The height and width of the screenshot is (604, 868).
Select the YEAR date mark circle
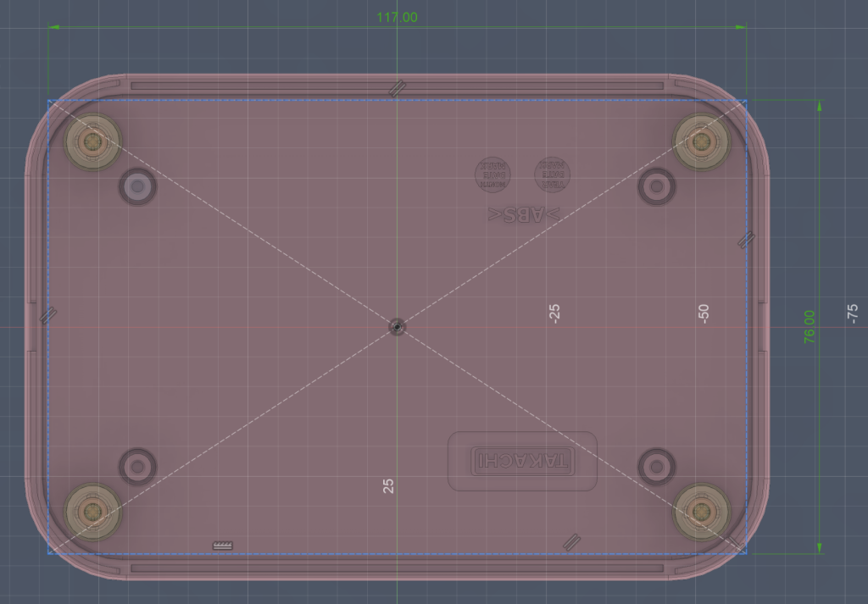[552, 175]
